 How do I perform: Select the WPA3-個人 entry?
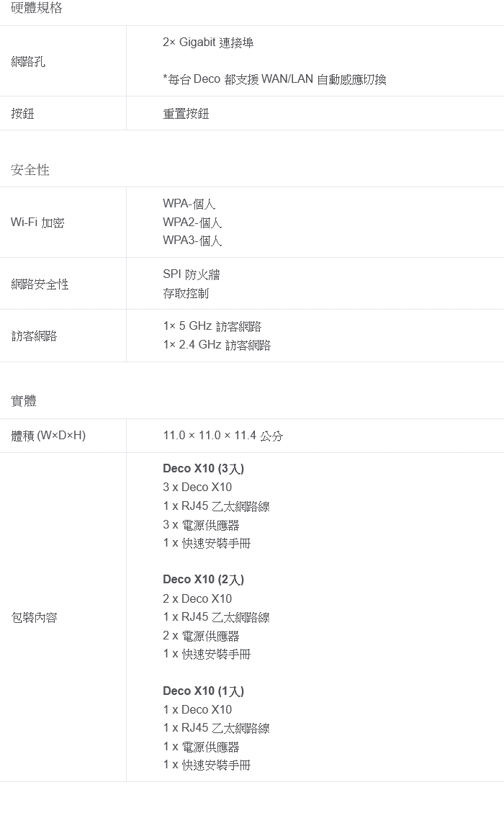[x=192, y=241]
